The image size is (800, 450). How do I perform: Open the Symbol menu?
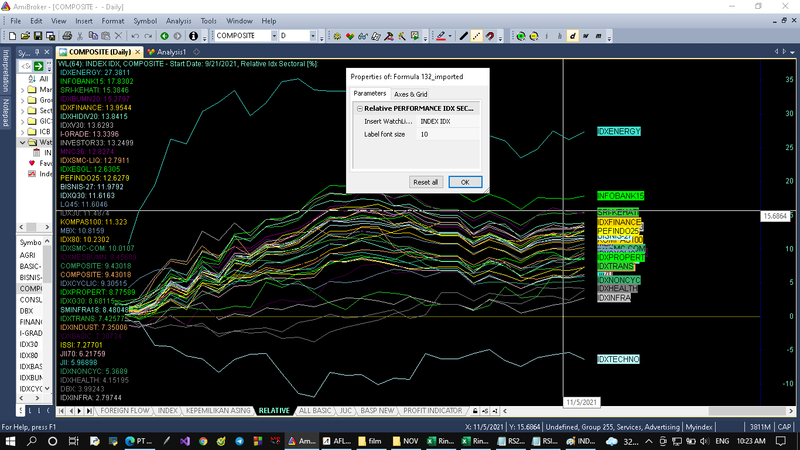tap(145, 21)
